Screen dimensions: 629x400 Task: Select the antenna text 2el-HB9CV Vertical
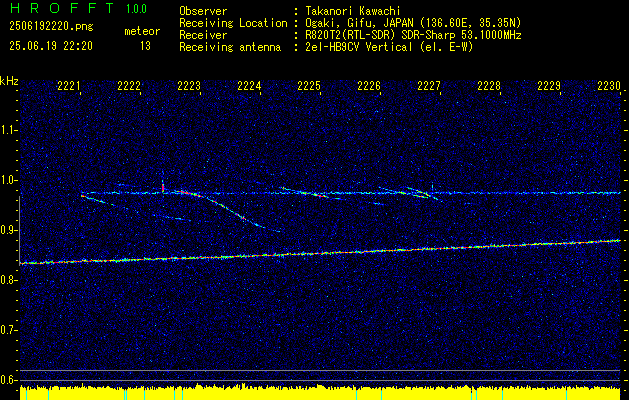coord(359,47)
